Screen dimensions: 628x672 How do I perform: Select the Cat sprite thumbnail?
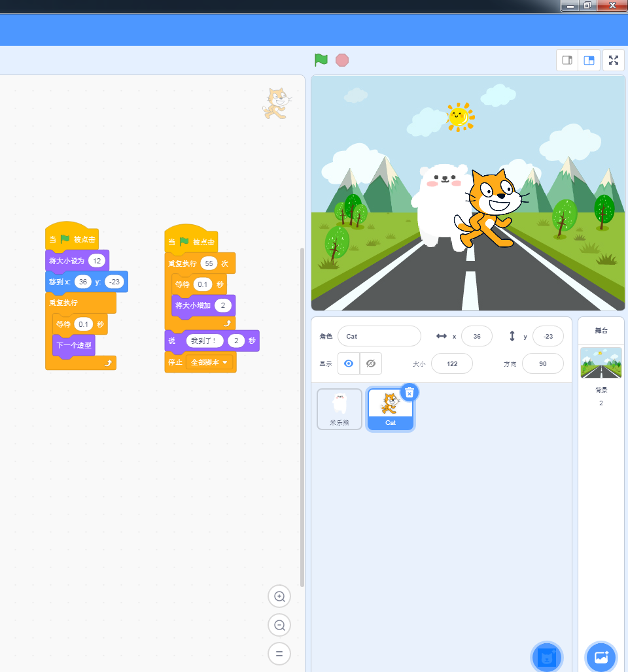coord(391,409)
